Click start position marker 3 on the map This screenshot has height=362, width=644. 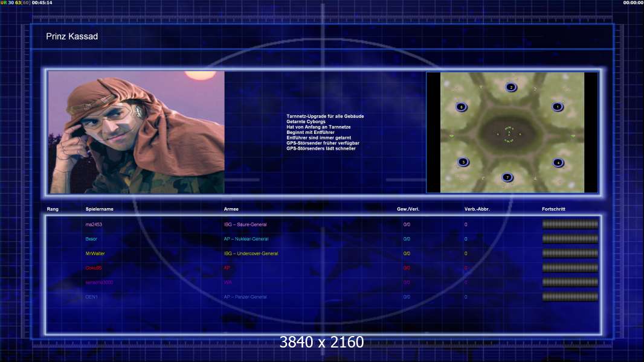(x=463, y=162)
